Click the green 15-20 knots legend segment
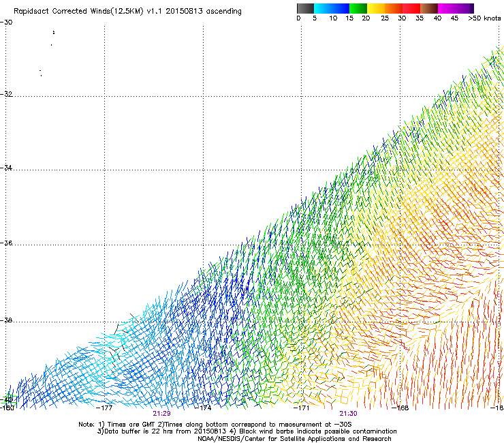 [x=358, y=8]
